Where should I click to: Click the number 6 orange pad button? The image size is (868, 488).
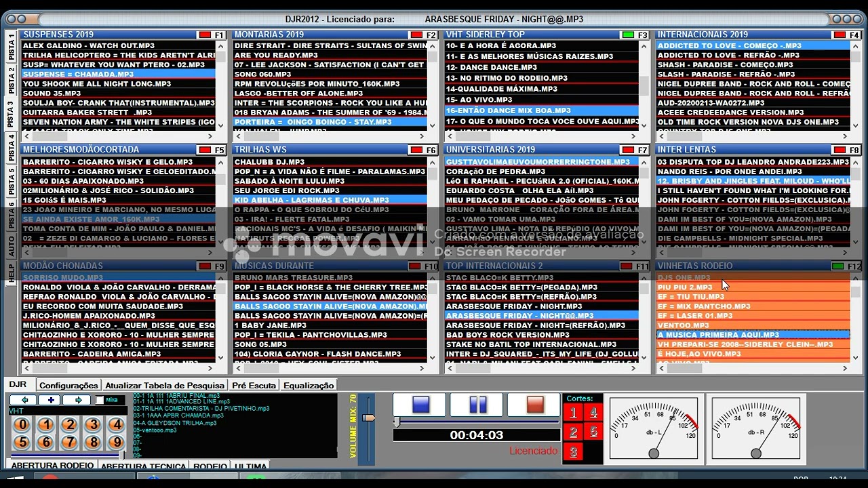46,443
